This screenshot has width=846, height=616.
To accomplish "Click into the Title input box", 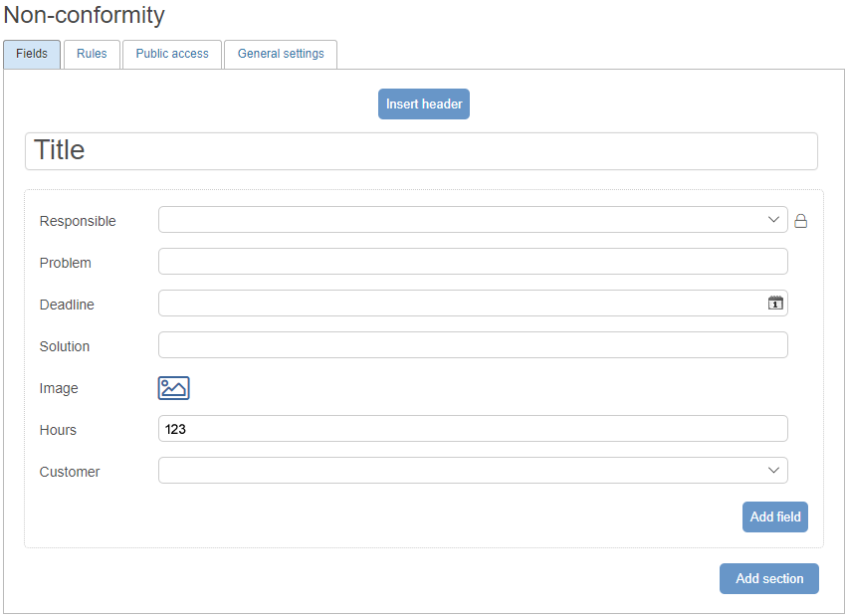I will click(x=421, y=151).
